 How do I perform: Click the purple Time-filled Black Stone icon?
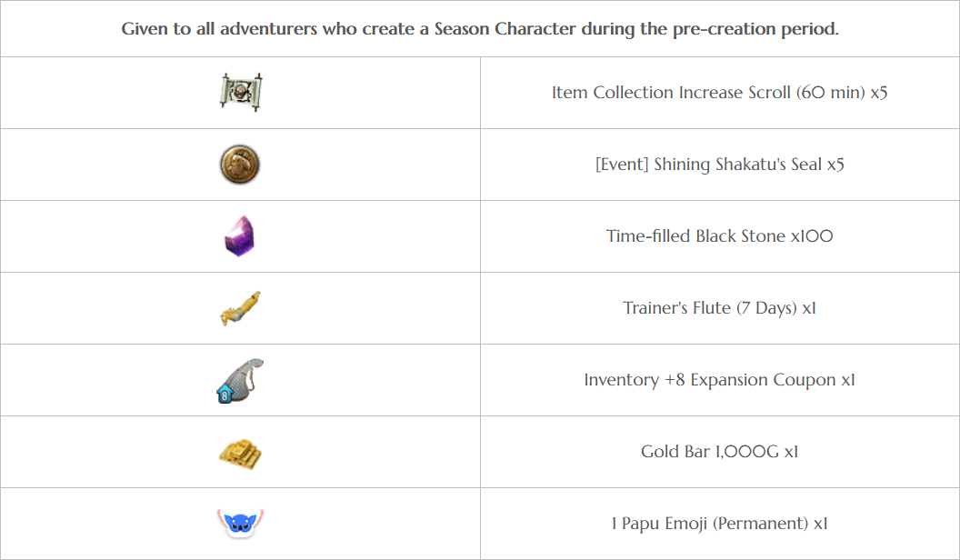239,236
